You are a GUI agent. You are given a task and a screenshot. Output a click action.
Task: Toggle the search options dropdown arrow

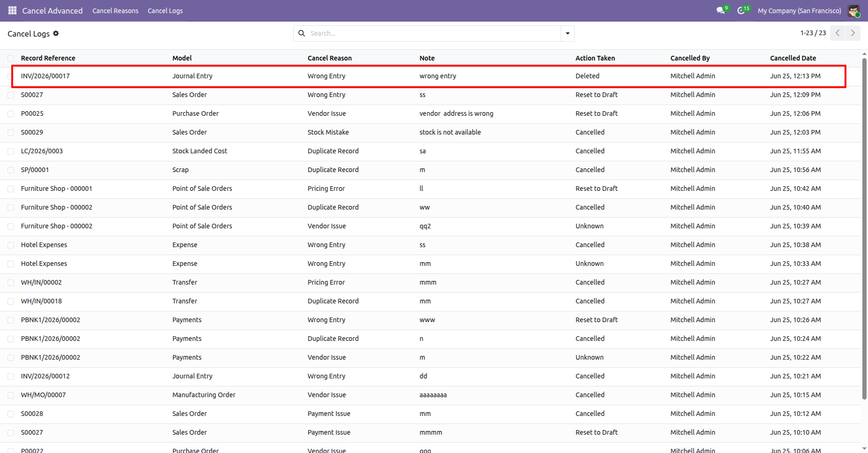pyautogui.click(x=568, y=33)
